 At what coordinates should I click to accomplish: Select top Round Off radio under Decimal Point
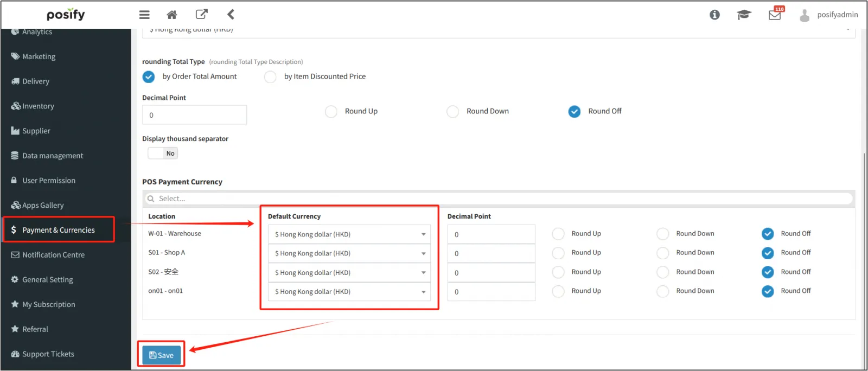coord(575,112)
